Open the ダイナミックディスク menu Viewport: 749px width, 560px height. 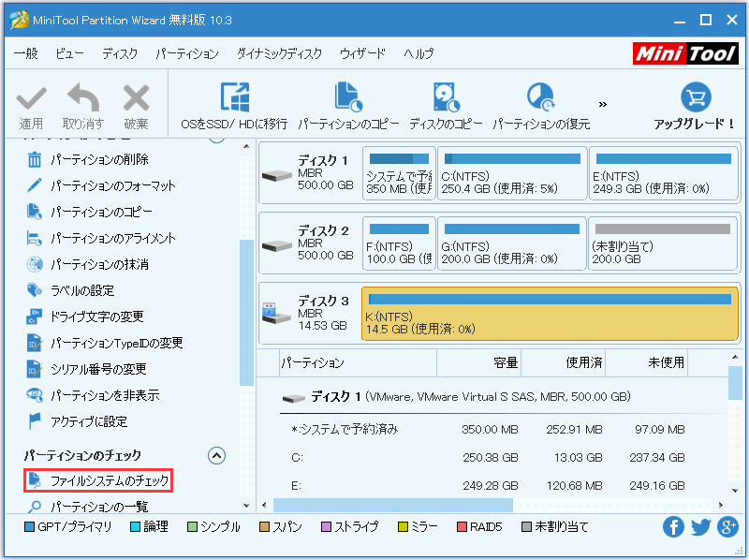(x=279, y=53)
